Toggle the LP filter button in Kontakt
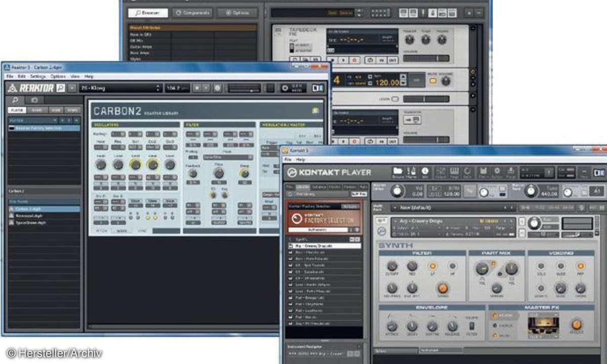607x364 pixels. [432, 266]
